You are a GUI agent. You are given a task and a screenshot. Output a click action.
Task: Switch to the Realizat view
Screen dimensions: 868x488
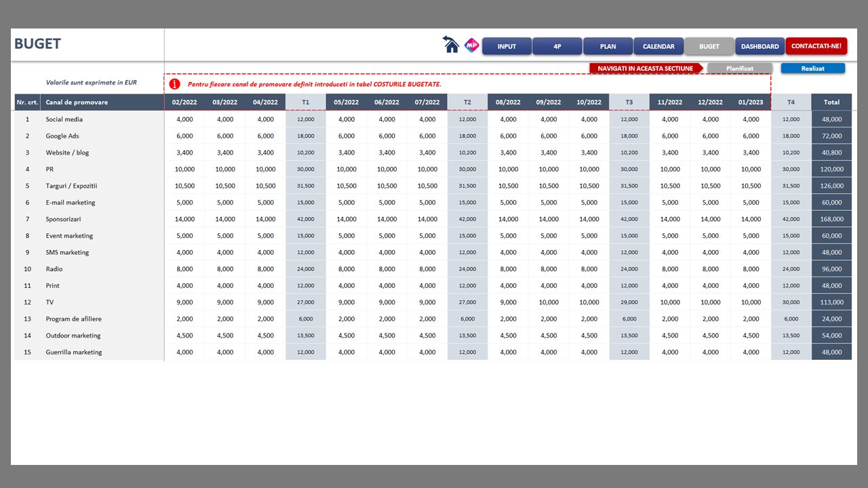(x=812, y=68)
